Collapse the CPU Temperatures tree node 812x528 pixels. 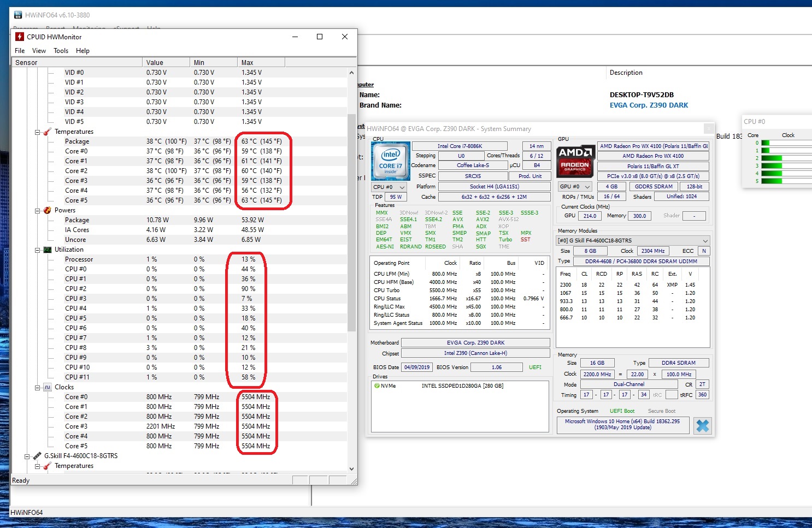coord(38,132)
